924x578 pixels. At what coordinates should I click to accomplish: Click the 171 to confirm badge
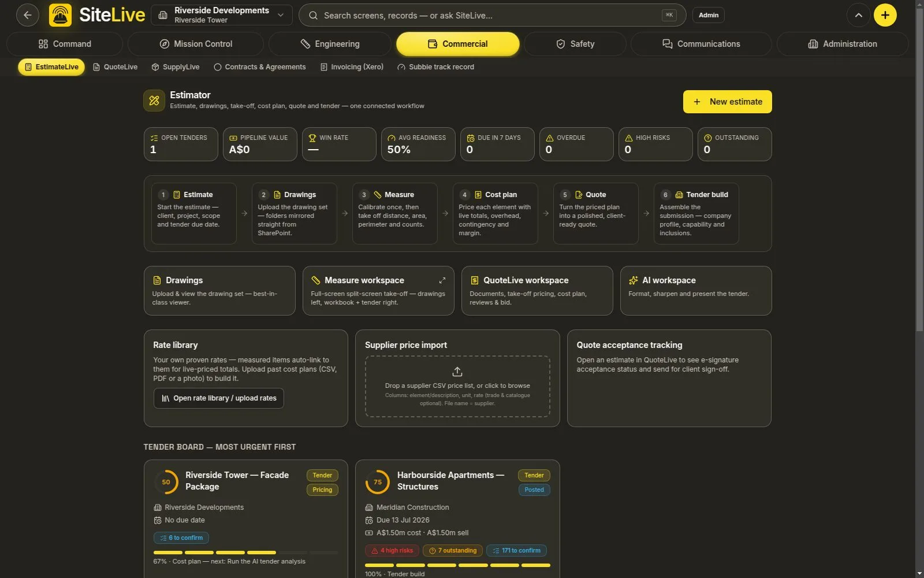click(x=516, y=550)
